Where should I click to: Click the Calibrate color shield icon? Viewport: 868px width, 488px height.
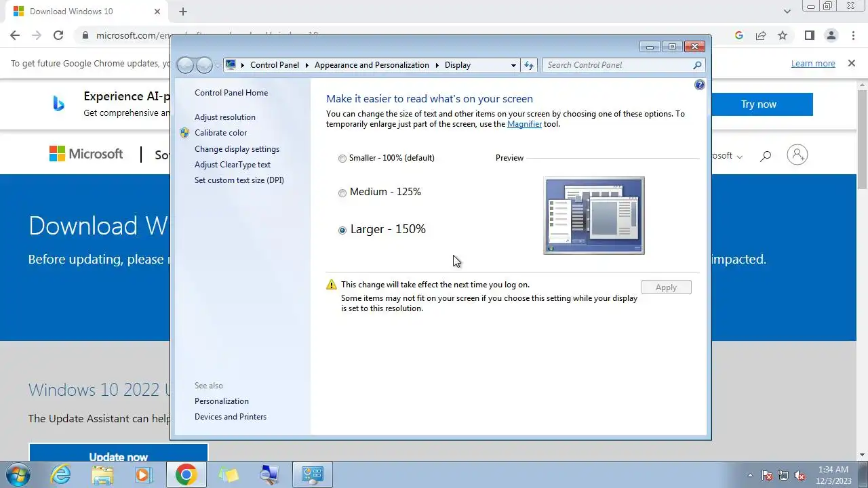[184, 133]
